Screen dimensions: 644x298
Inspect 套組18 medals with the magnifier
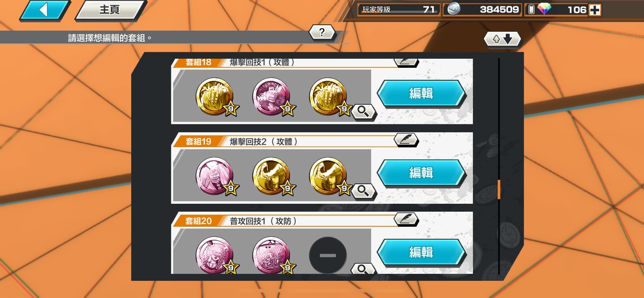(x=363, y=112)
